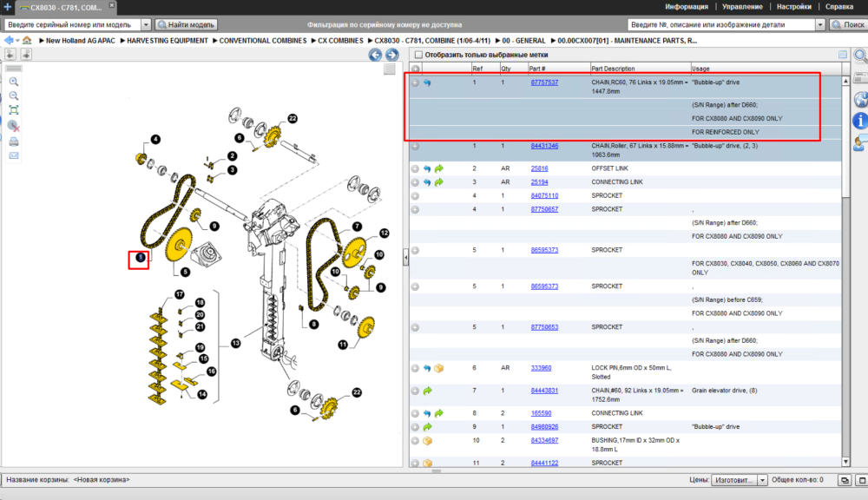Screen dimensions: 868x500
Task: Open serial number or model dropdown
Action: [146, 25]
